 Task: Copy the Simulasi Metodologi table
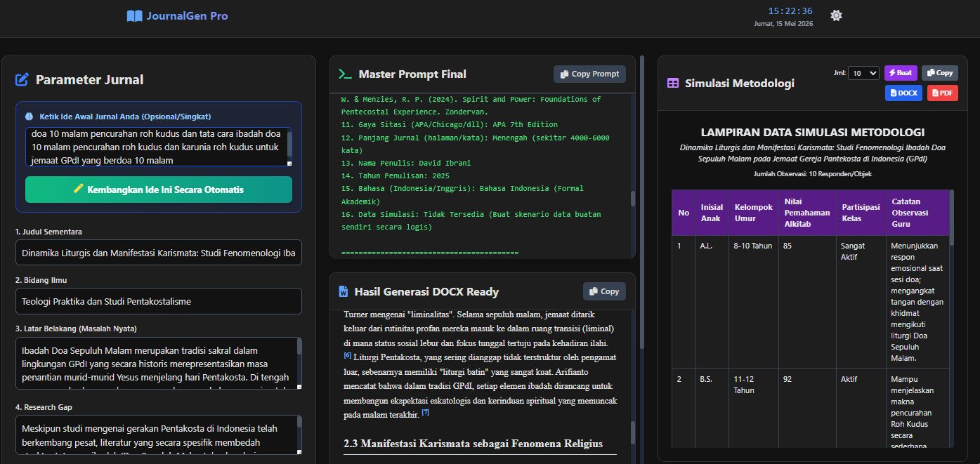pos(939,73)
